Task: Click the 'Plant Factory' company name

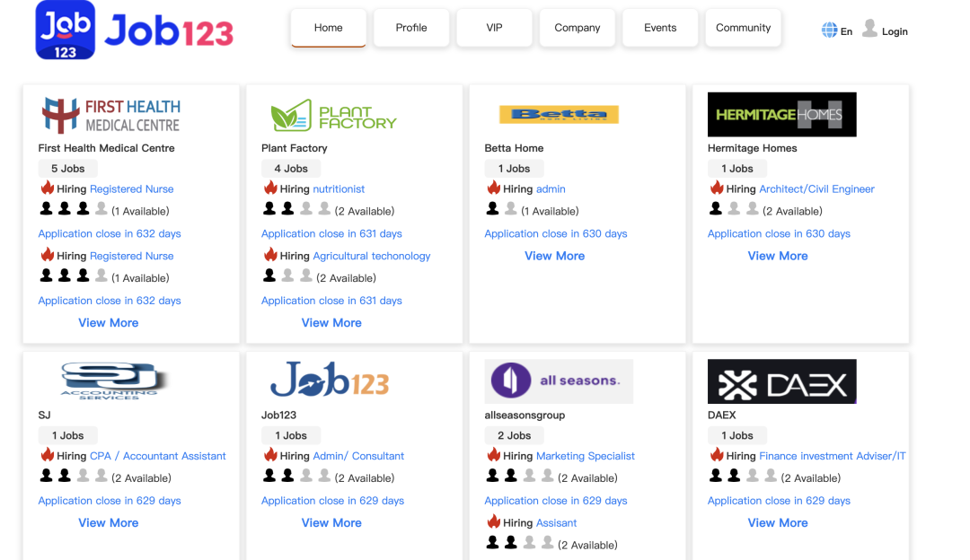Action: click(x=295, y=148)
